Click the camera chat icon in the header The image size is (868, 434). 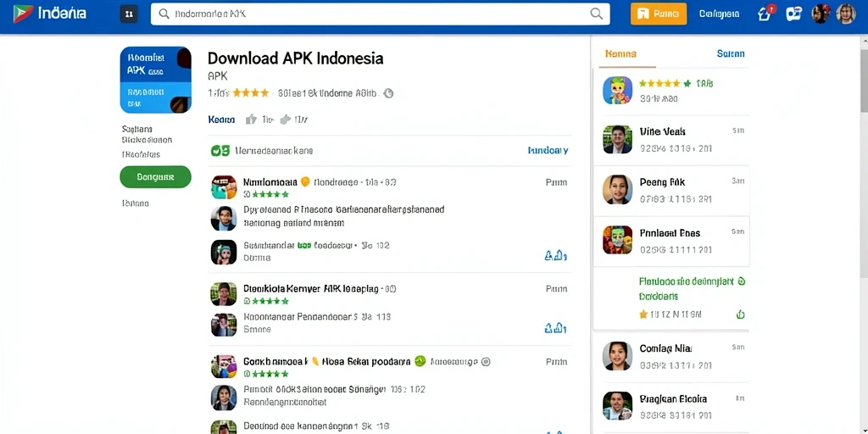pyautogui.click(x=793, y=14)
